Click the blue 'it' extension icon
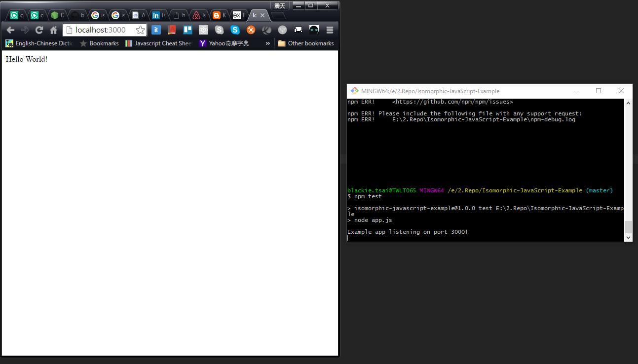The height and width of the screenshot is (364, 638). 156,30
